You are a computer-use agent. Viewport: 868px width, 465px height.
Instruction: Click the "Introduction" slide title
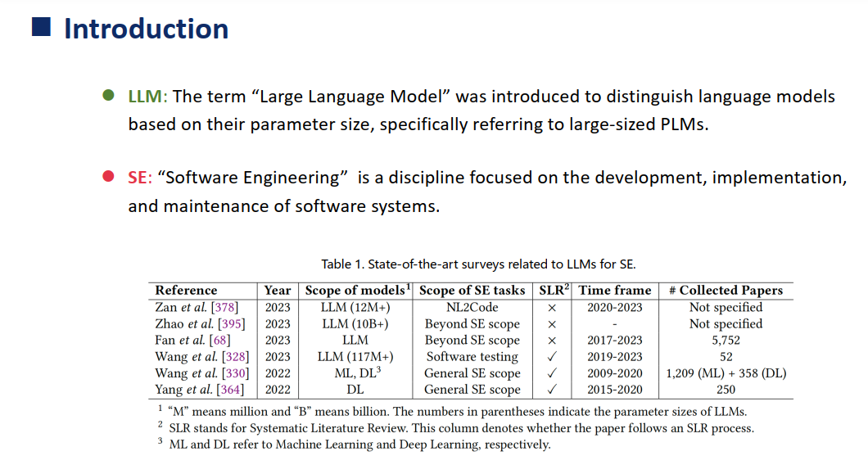click(146, 29)
